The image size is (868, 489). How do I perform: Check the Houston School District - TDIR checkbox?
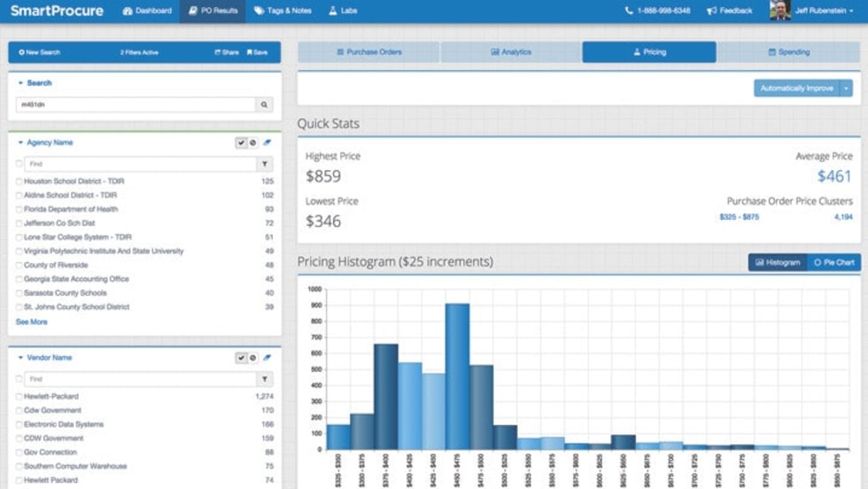(19, 182)
